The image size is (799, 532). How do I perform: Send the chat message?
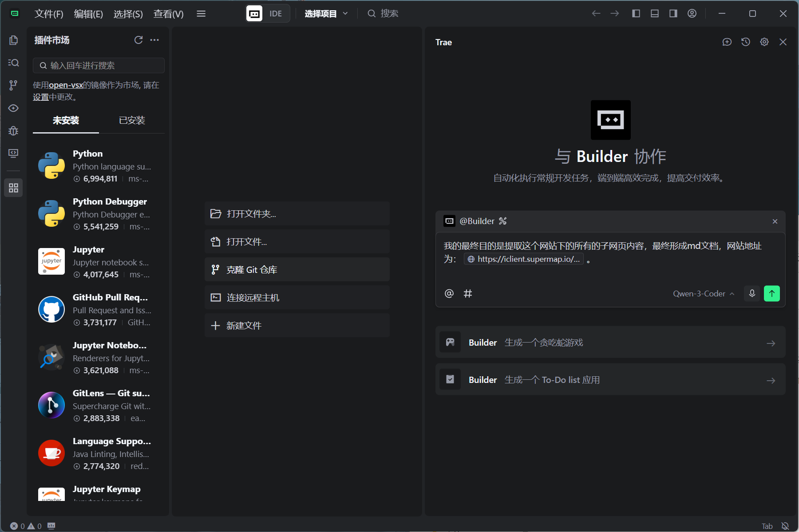(x=772, y=293)
